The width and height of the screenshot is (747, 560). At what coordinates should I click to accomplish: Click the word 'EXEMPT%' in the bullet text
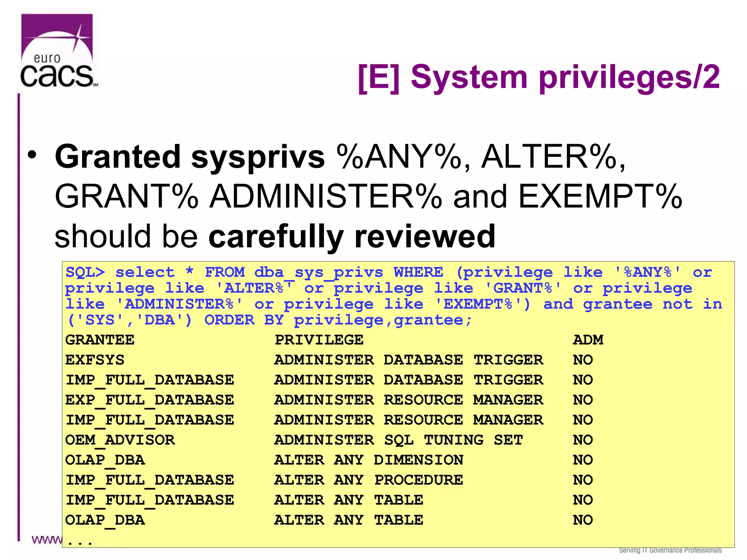(600, 197)
